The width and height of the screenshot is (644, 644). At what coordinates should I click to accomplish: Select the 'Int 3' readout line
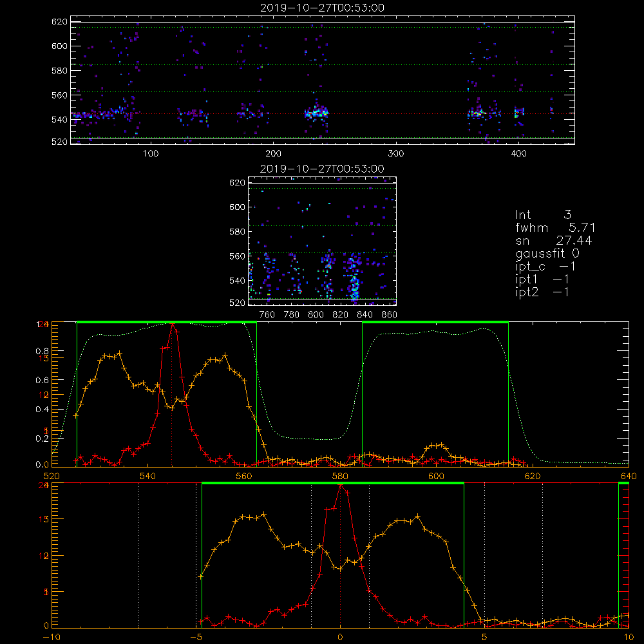(543, 214)
